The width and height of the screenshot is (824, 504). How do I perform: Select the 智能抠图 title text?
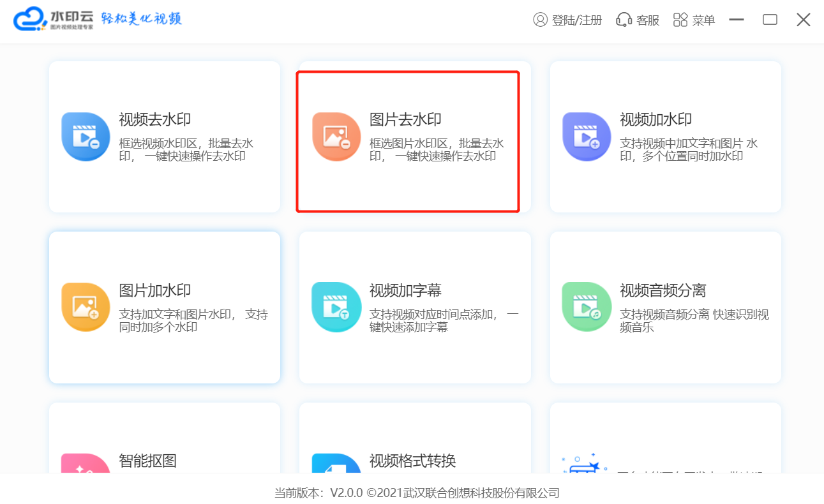(147, 461)
